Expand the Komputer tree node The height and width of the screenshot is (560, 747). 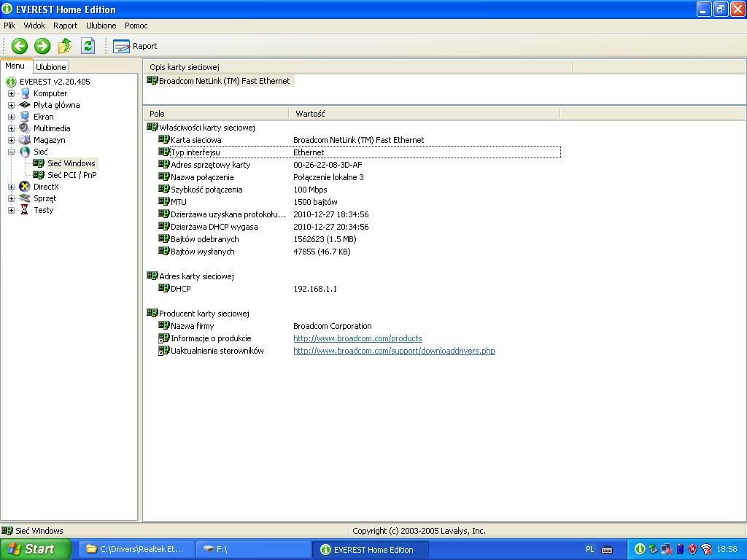point(10,93)
